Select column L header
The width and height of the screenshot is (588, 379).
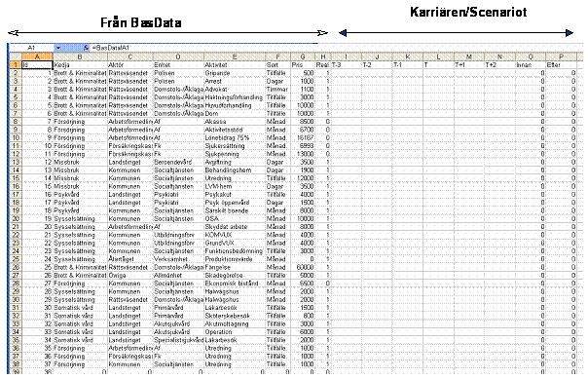coord(438,57)
